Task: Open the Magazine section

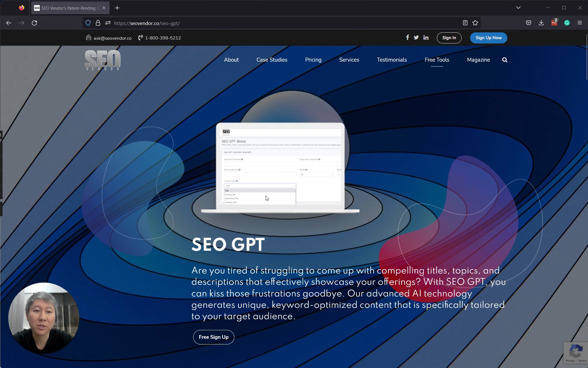Action: (x=478, y=60)
